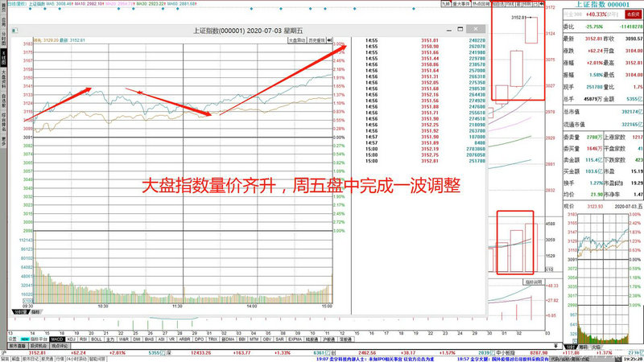This screenshot has height=362, width=644.
Task: Open the 分时图 sidebar tab
Action: click(3, 39)
